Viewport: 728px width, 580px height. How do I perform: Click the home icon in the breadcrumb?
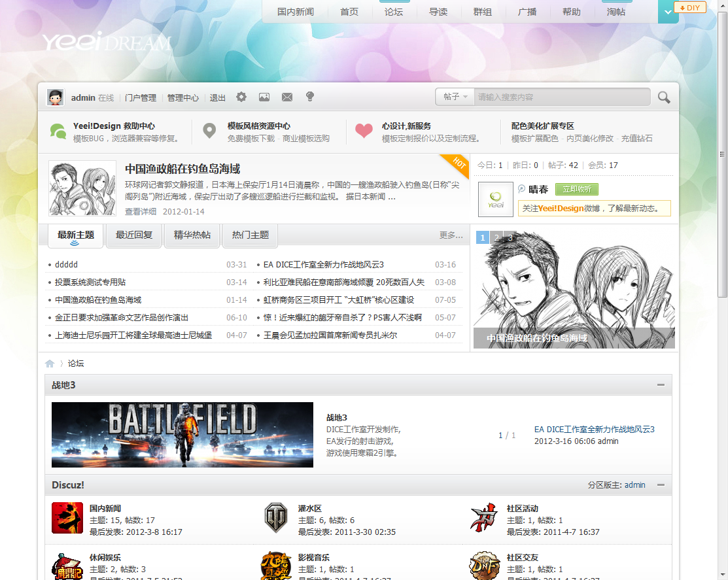coord(50,364)
